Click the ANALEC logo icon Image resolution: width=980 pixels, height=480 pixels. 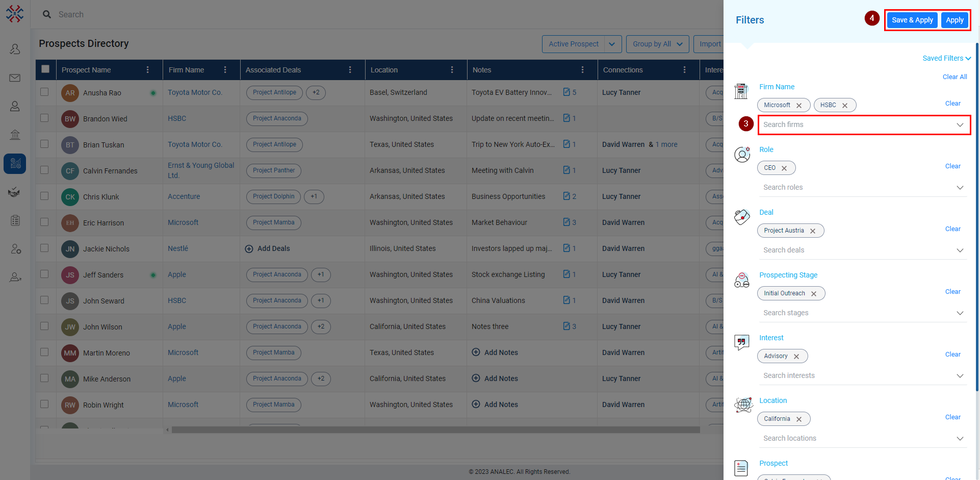click(15, 14)
